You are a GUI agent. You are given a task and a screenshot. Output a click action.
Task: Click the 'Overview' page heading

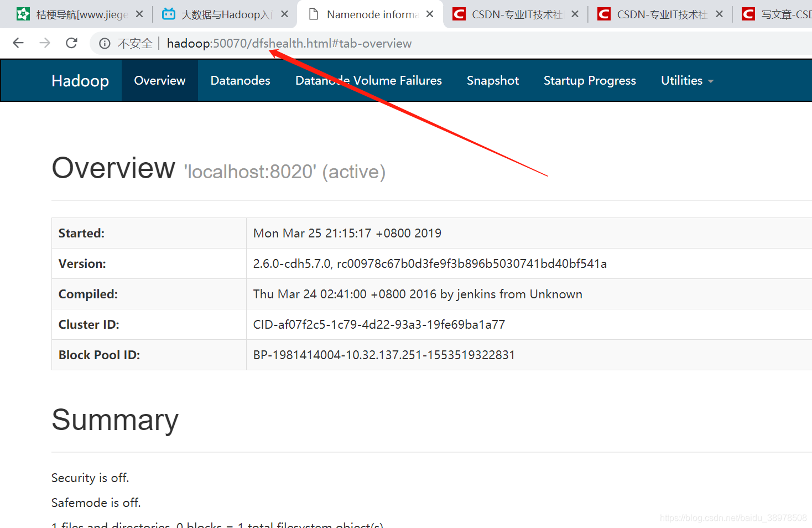click(113, 168)
